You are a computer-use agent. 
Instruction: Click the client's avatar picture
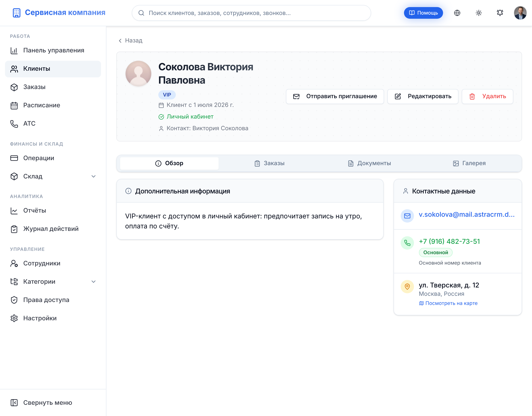[138, 74]
